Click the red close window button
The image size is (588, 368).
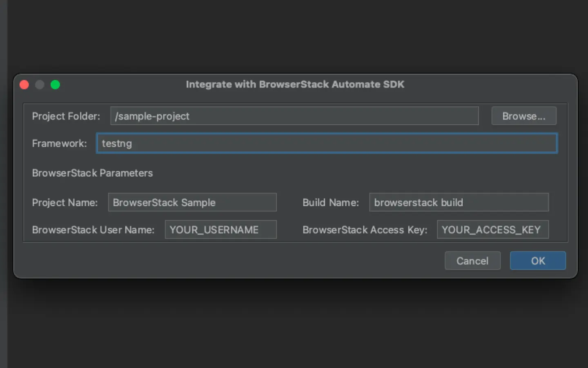pyautogui.click(x=24, y=85)
